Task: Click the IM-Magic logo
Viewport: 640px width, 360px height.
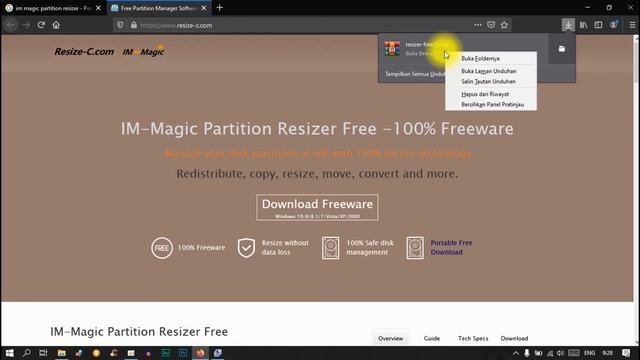Action: point(143,51)
